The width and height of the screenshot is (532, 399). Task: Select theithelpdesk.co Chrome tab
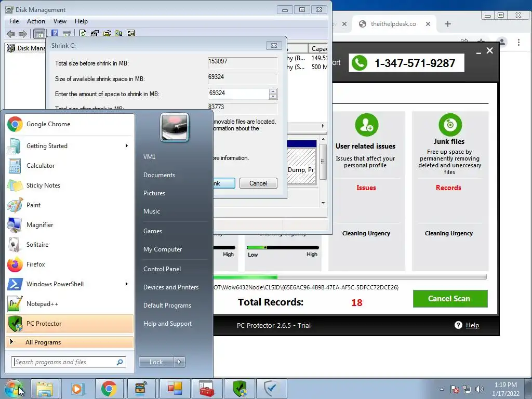pos(394,24)
